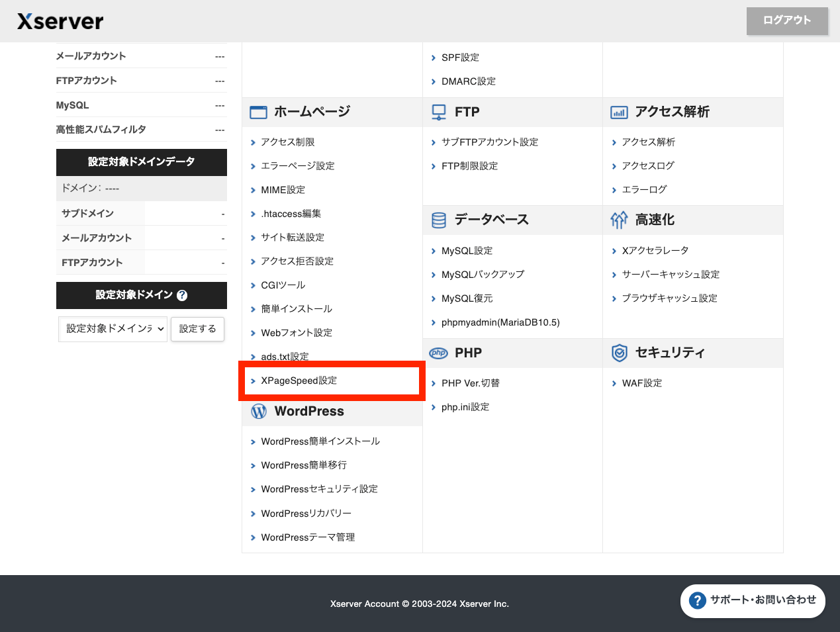Click the Xserver logo
The height and width of the screenshot is (632, 840).
pyautogui.click(x=60, y=21)
